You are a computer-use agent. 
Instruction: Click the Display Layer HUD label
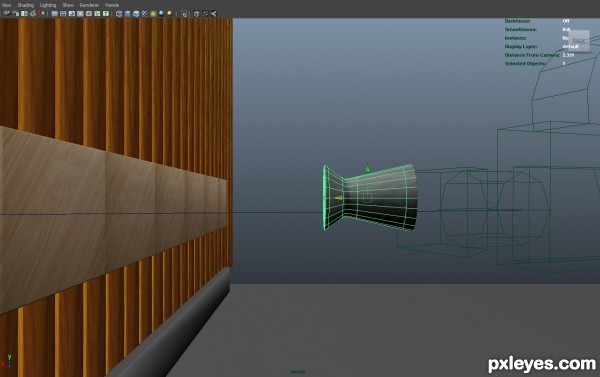(x=521, y=46)
